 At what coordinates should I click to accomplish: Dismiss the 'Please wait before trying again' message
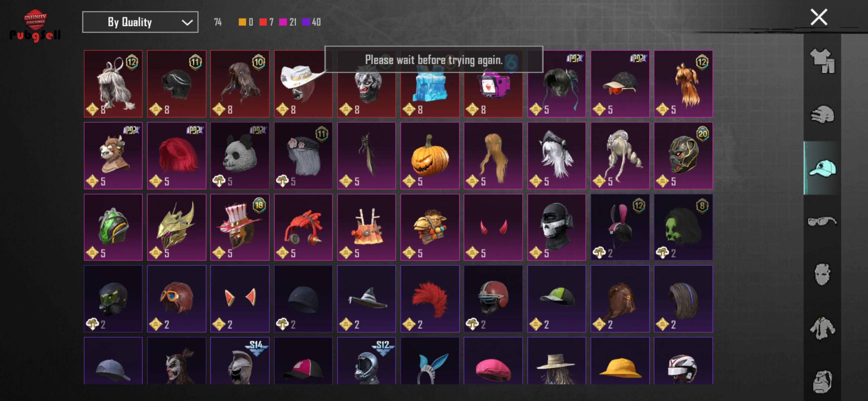(434, 59)
